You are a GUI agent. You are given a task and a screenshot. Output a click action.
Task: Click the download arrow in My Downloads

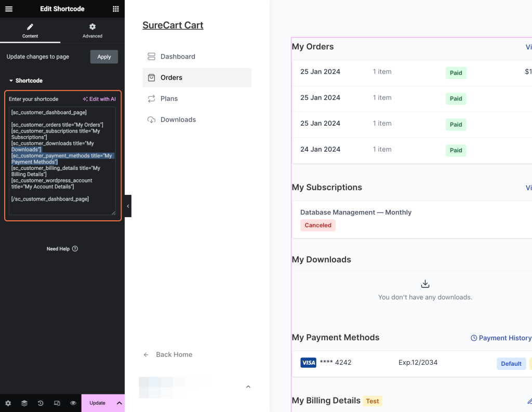pyautogui.click(x=425, y=283)
